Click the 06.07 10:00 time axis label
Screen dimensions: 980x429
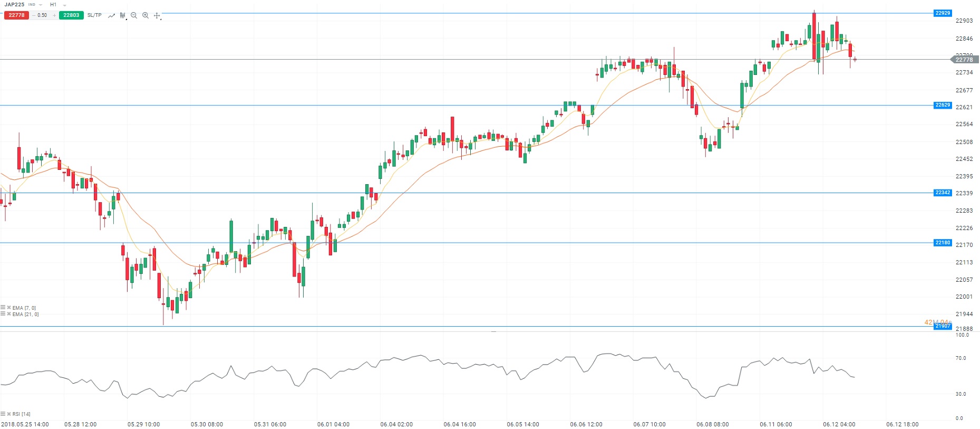(x=649, y=424)
